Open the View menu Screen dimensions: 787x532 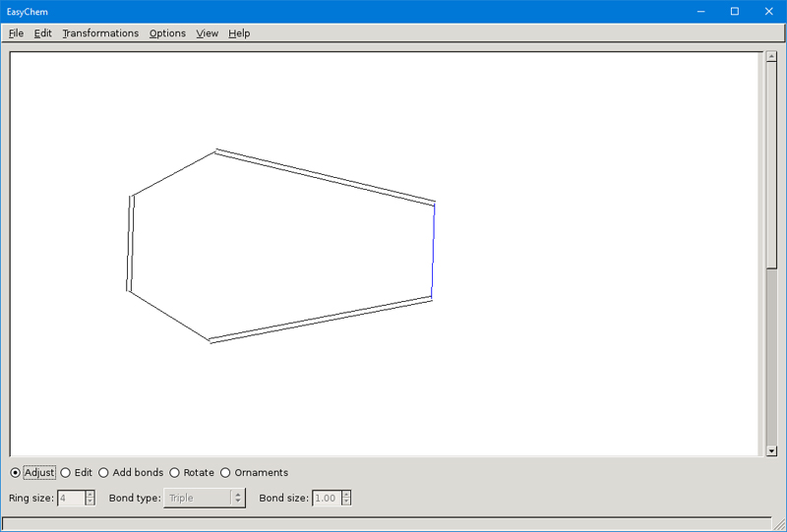(x=207, y=33)
